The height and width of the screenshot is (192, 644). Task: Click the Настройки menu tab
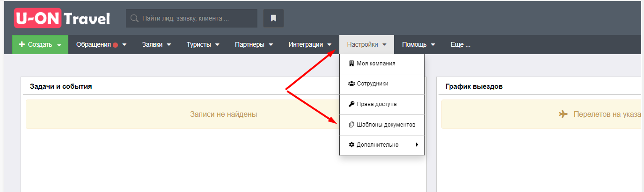[x=367, y=45]
